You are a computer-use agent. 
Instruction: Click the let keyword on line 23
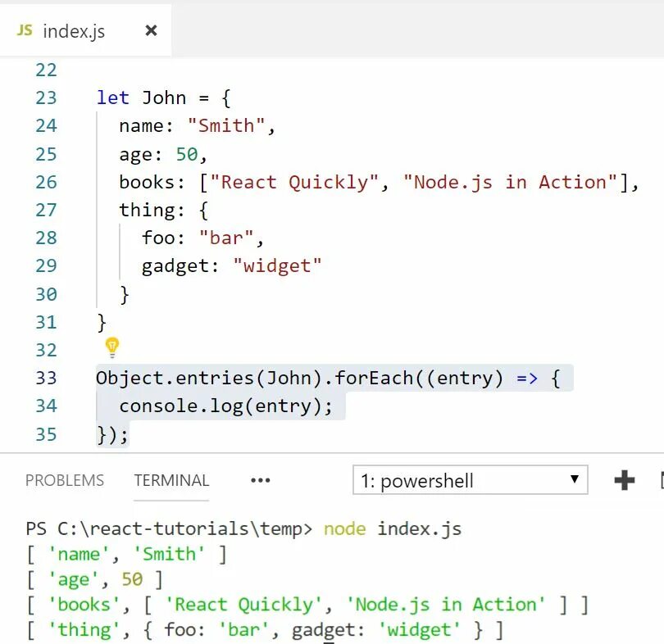111,98
